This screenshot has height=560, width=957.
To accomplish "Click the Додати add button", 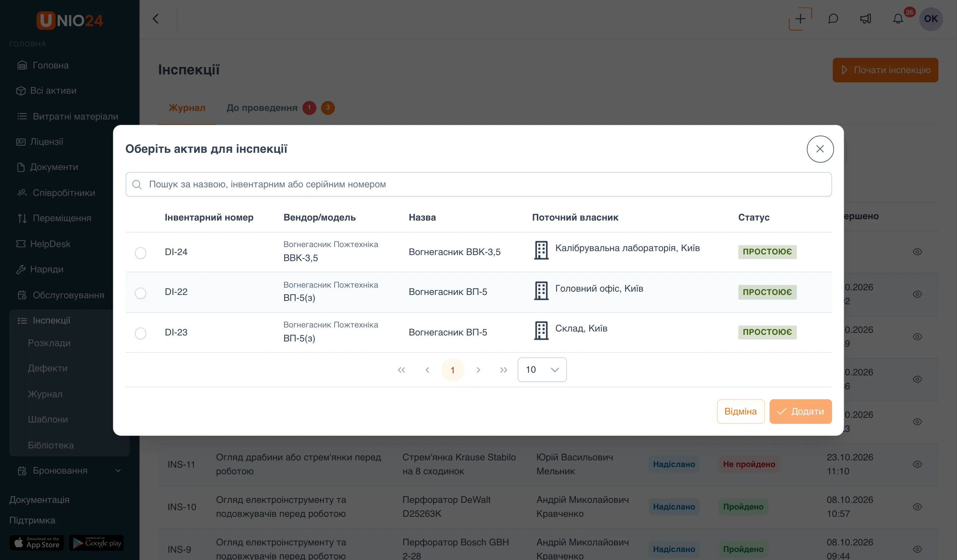I will (x=800, y=412).
